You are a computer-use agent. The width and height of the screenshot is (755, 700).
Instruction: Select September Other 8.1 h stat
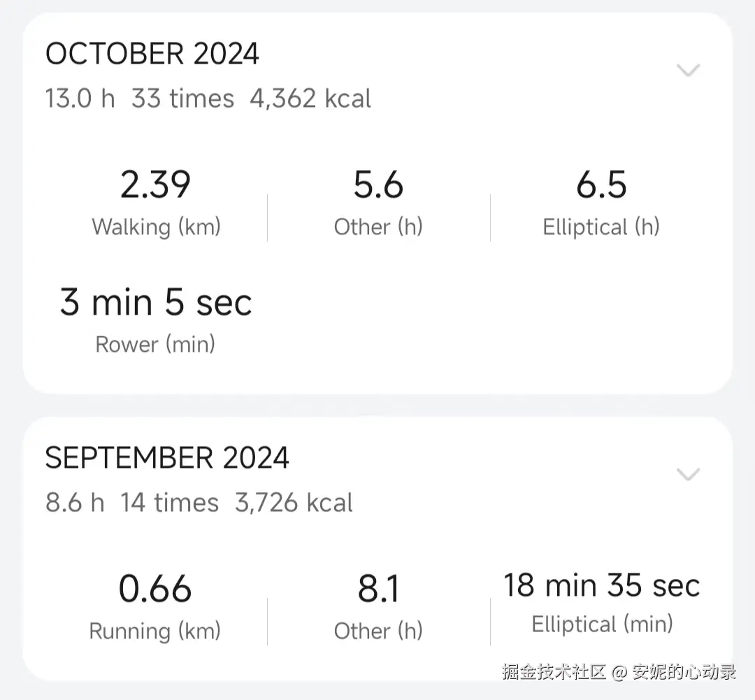(378, 589)
